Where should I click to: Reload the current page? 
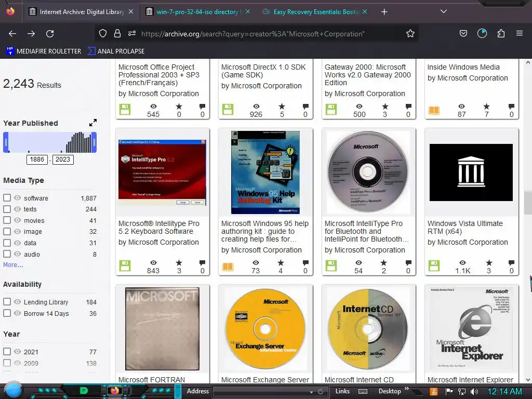[50, 34]
